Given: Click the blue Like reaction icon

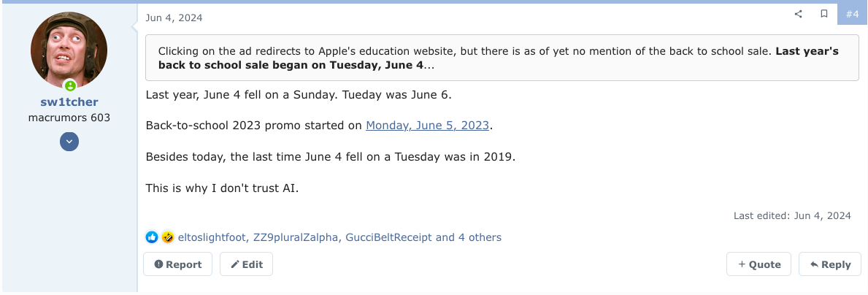Looking at the screenshot, I should (152, 237).
